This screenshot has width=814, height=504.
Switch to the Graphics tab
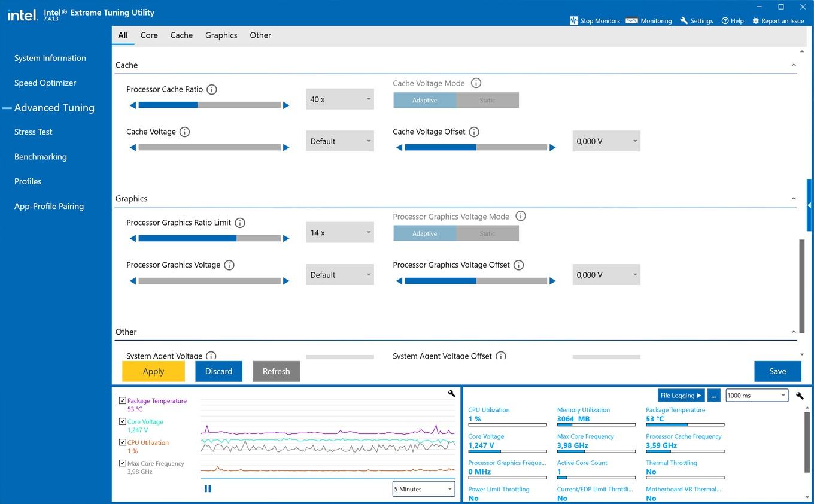point(221,35)
